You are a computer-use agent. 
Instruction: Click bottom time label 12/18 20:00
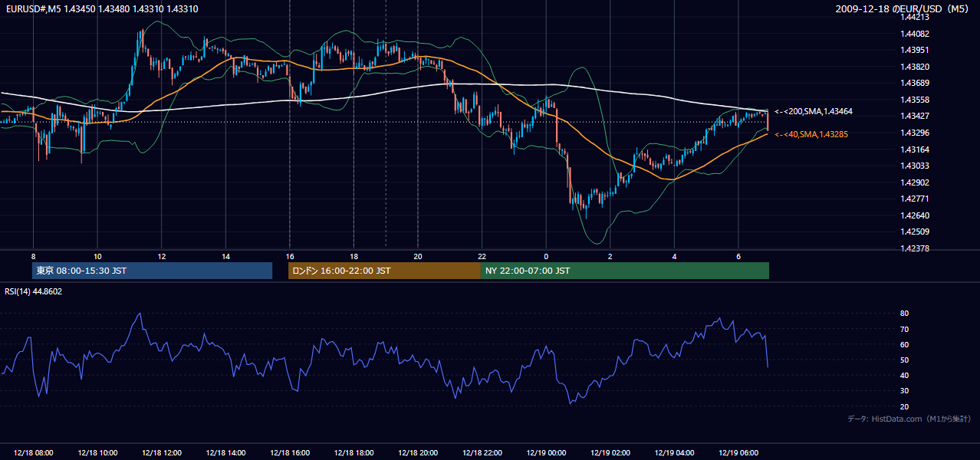[418, 453]
